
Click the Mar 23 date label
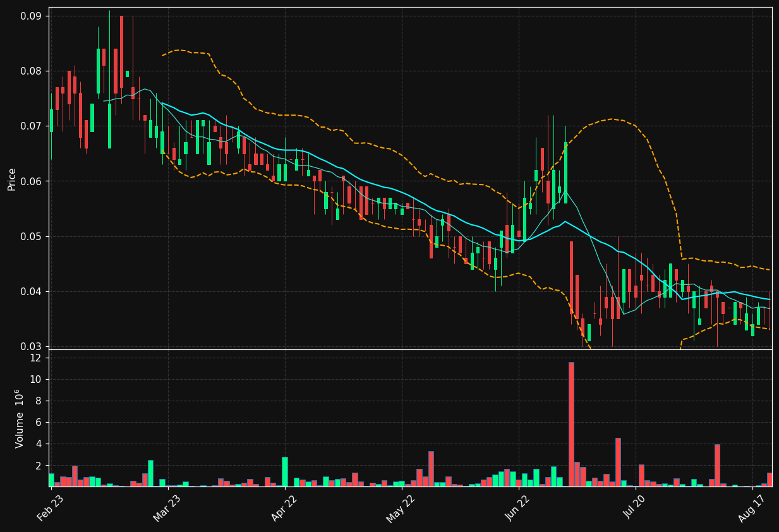tap(167, 507)
